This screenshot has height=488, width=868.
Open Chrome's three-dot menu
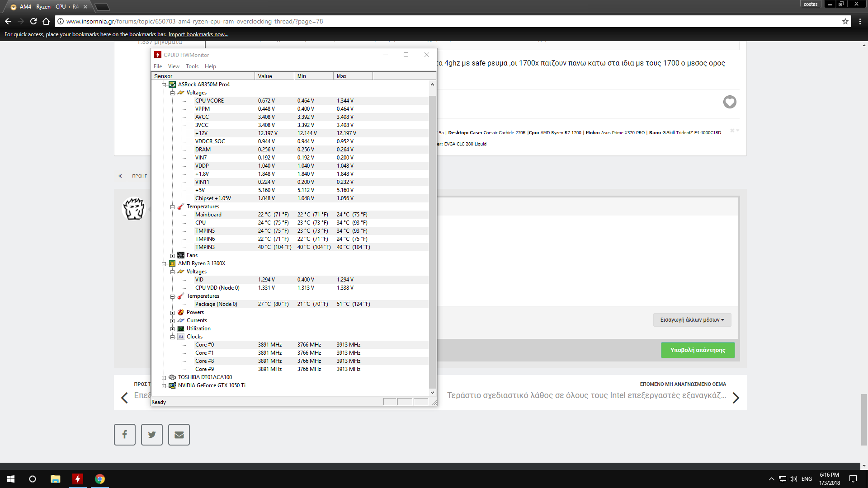pyautogui.click(x=860, y=21)
